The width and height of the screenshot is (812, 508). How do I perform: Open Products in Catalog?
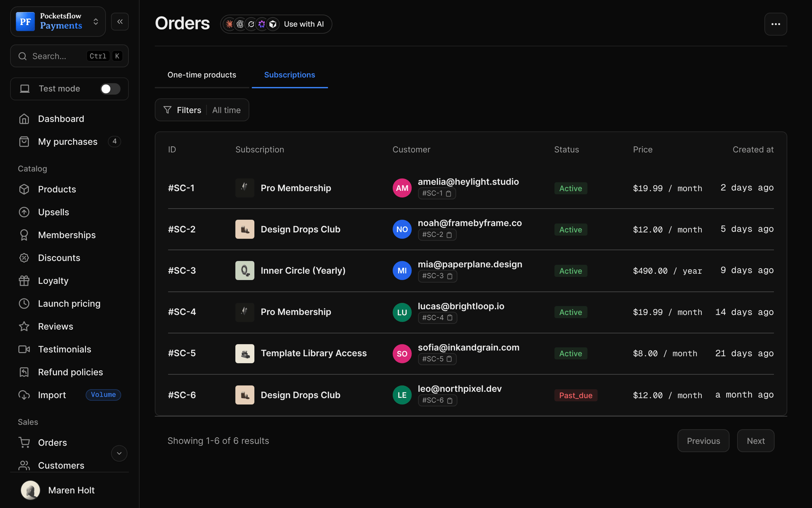(x=57, y=189)
